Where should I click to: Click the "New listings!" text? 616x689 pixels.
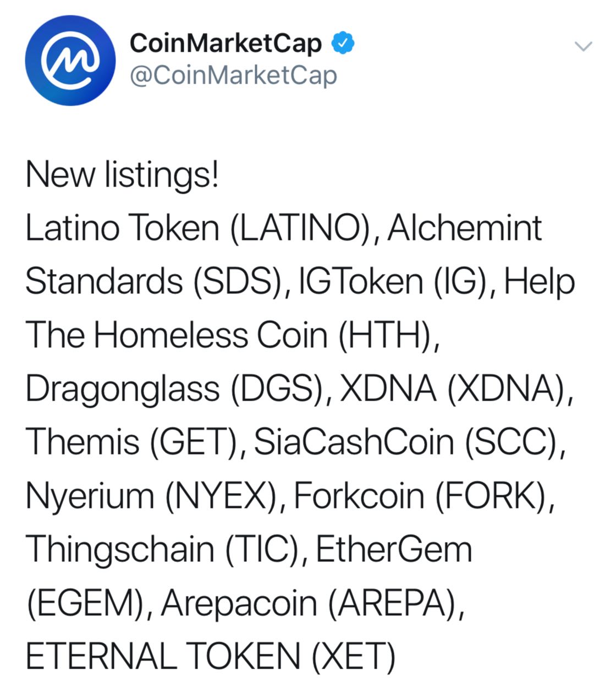point(122,175)
